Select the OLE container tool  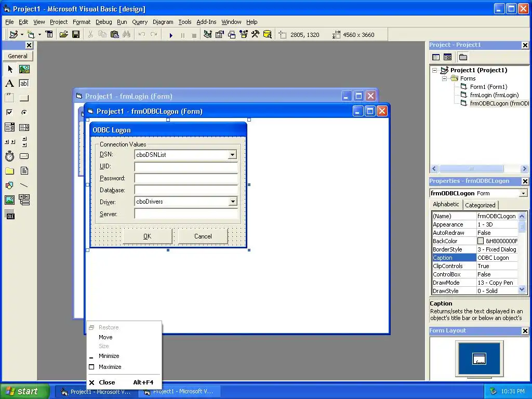[x=10, y=215]
